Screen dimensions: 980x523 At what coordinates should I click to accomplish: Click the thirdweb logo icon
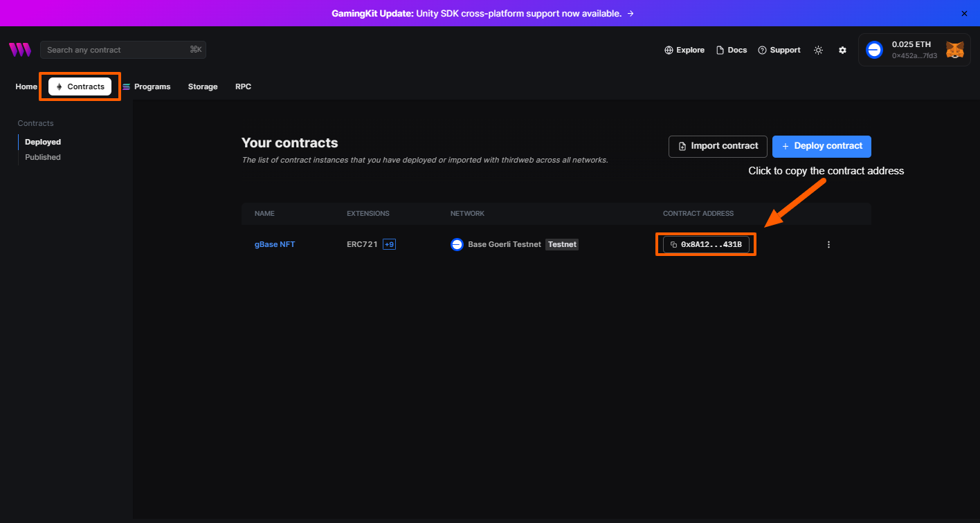tap(19, 50)
